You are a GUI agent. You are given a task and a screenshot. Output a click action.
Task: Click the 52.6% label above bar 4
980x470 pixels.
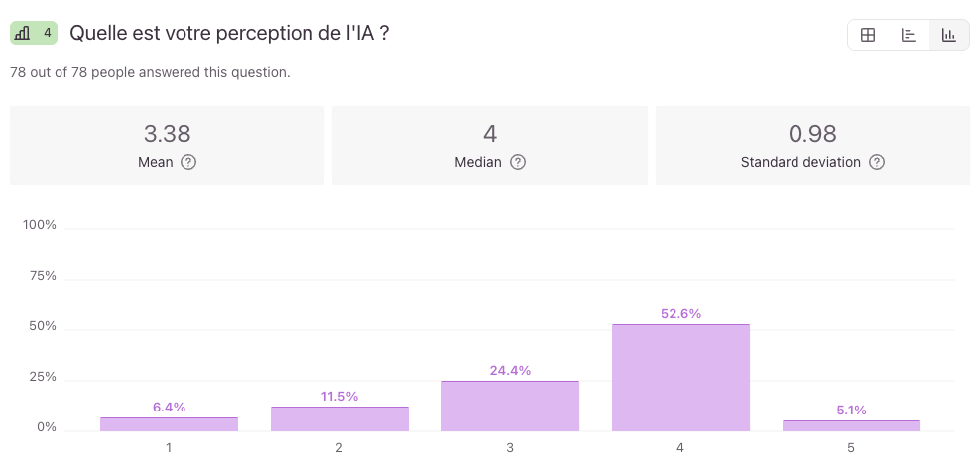click(680, 314)
